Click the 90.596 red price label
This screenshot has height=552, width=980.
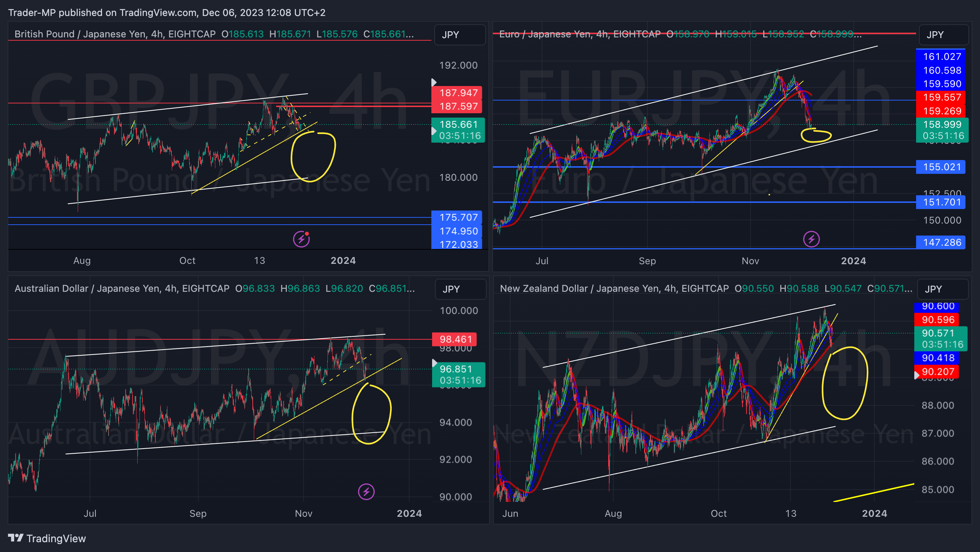pyautogui.click(x=936, y=320)
